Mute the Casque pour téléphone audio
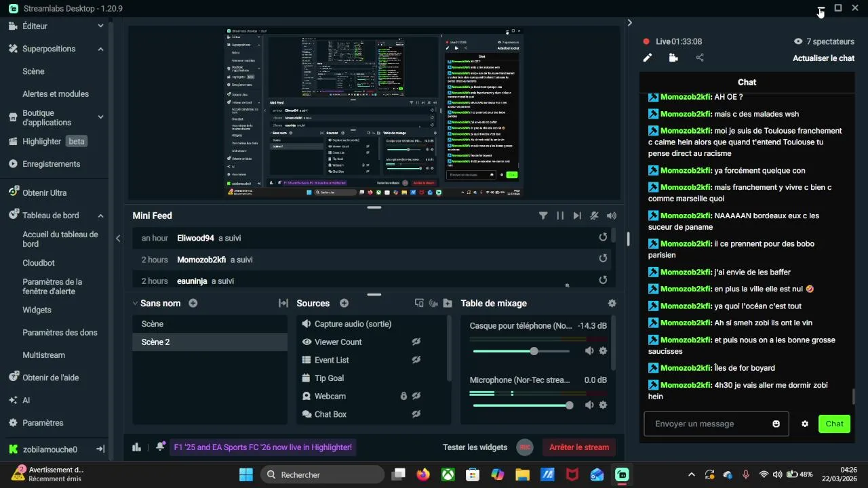This screenshot has height=488, width=868. coord(589,350)
